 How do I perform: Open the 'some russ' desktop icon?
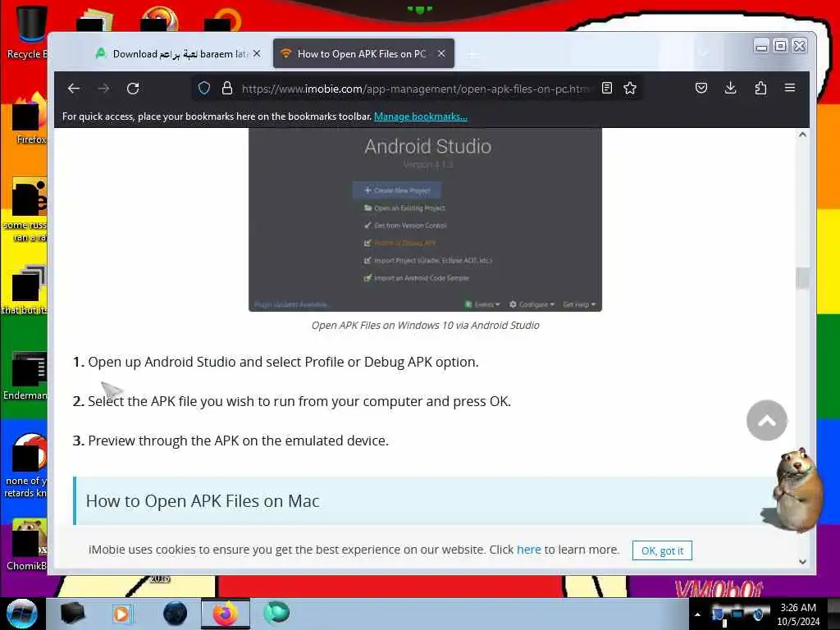click(25, 210)
